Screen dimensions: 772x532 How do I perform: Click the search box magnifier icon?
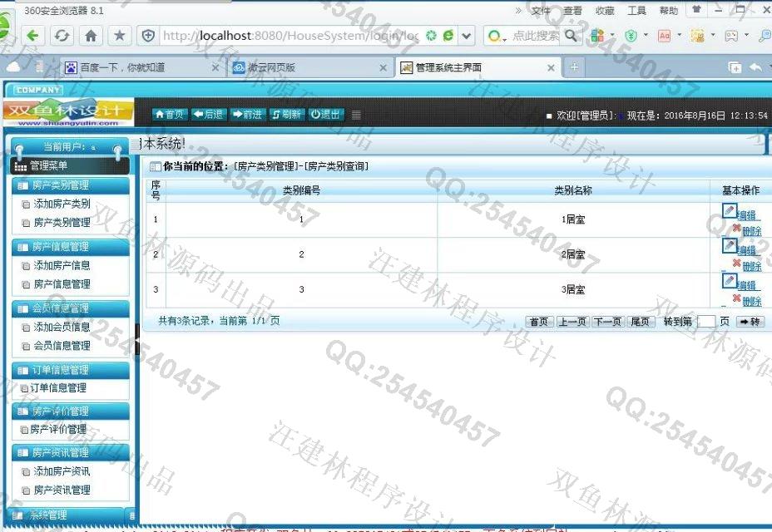(x=571, y=36)
